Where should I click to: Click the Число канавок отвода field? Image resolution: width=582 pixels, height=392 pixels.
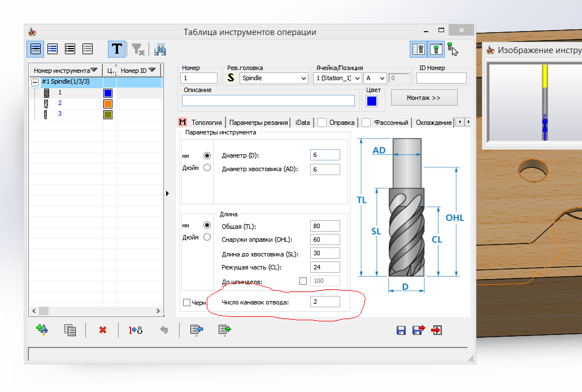tap(325, 302)
